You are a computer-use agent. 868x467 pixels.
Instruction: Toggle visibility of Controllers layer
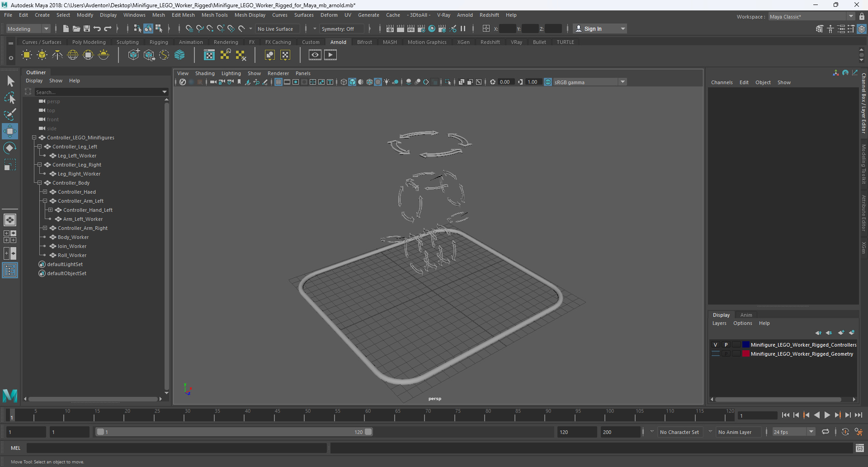(x=716, y=345)
